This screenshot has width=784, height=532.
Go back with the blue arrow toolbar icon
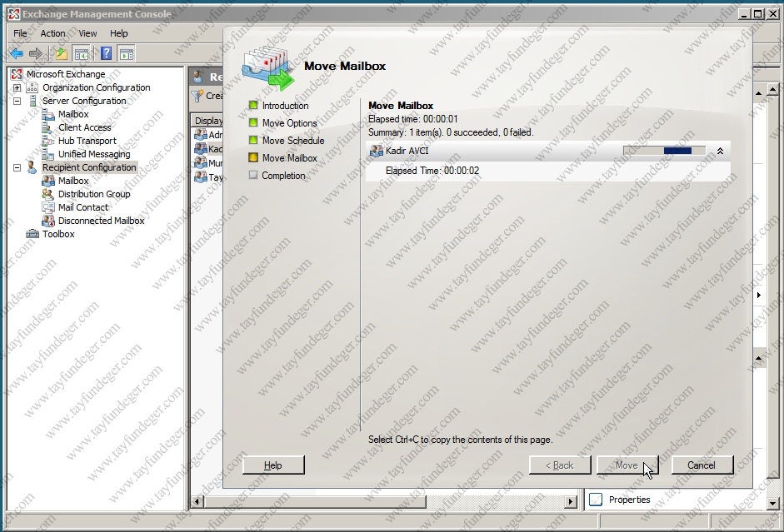[17, 53]
